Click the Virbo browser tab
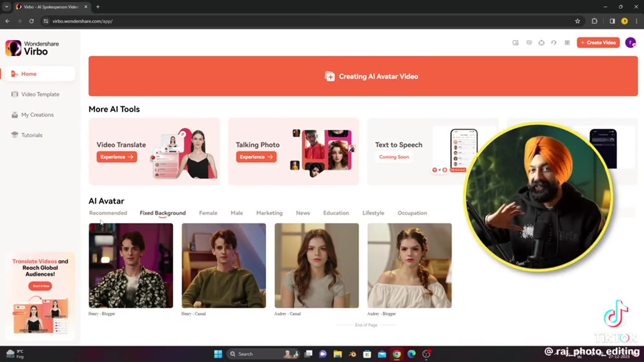644x362 pixels. tap(52, 7)
